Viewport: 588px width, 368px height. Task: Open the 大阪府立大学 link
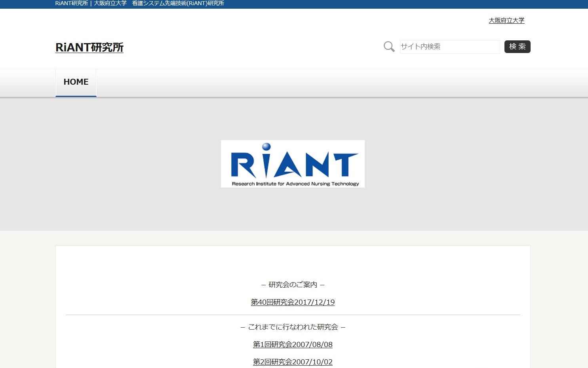pyautogui.click(x=506, y=21)
